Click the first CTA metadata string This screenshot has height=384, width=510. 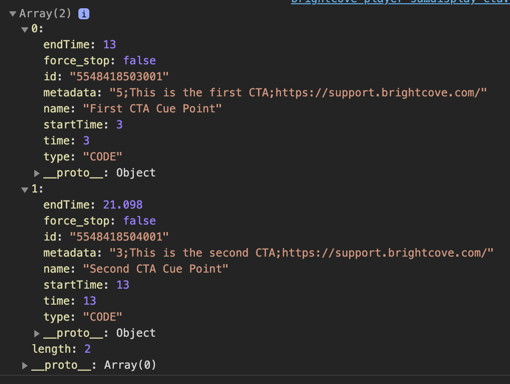pyautogui.click(x=298, y=92)
